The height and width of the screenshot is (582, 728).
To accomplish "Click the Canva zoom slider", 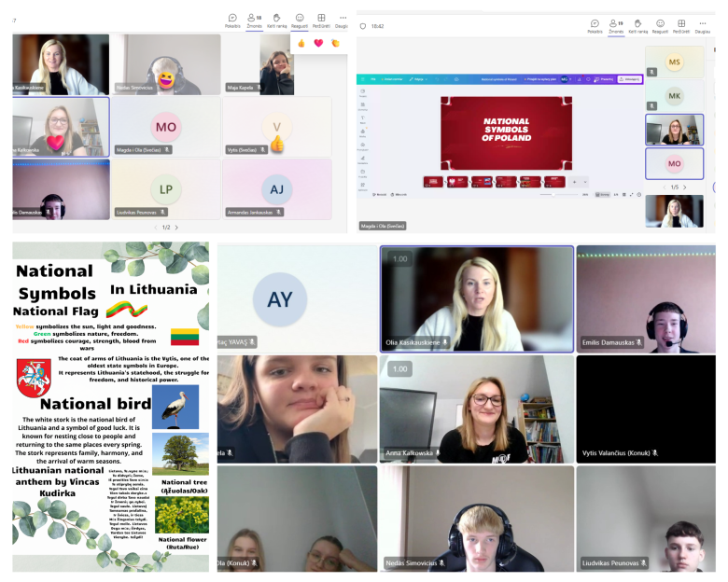I will [553, 195].
